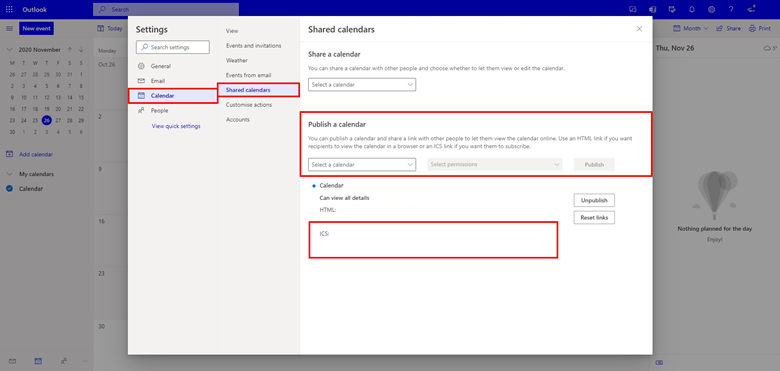The height and width of the screenshot is (371, 780).
Task: Open Select a calendar dropdown under Publish
Action: click(x=362, y=164)
